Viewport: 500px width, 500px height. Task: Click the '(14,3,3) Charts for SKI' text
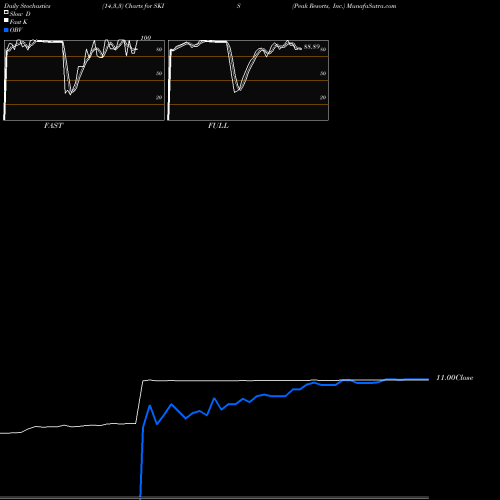133,6
